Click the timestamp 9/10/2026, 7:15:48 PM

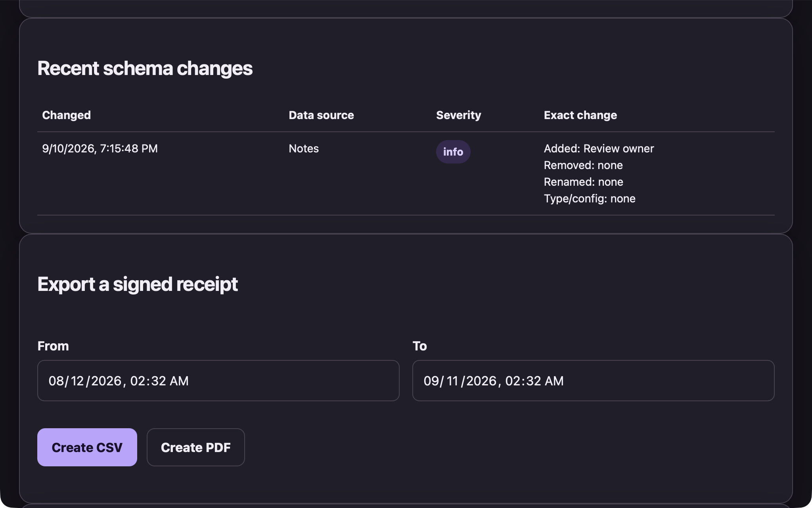(x=100, y=148)
